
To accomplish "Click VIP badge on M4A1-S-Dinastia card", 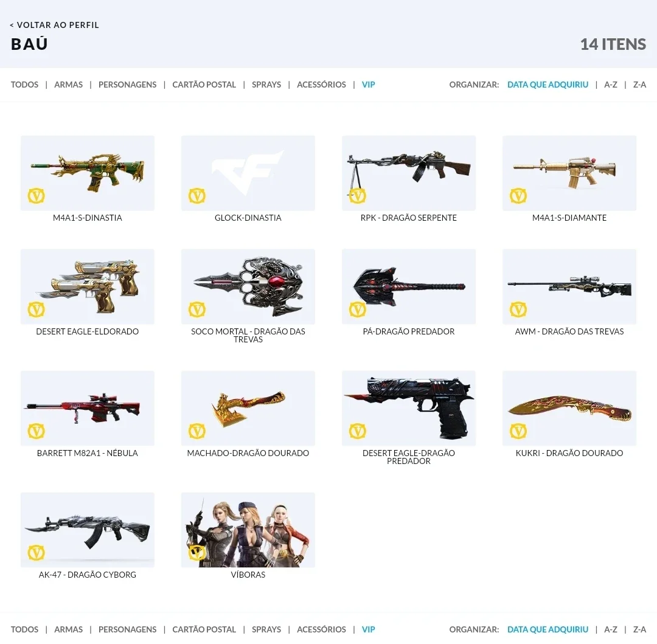I will [x=36, y=196].
